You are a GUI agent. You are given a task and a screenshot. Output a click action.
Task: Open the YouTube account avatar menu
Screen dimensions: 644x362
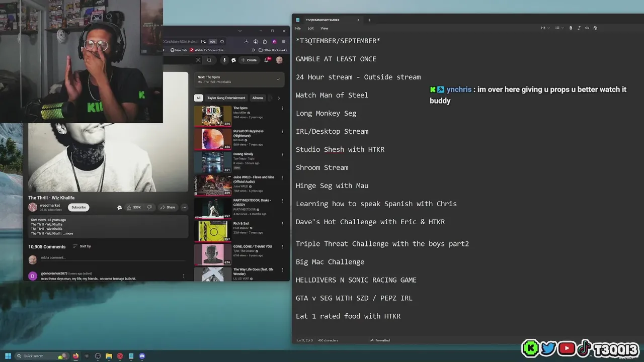(279, 60)
